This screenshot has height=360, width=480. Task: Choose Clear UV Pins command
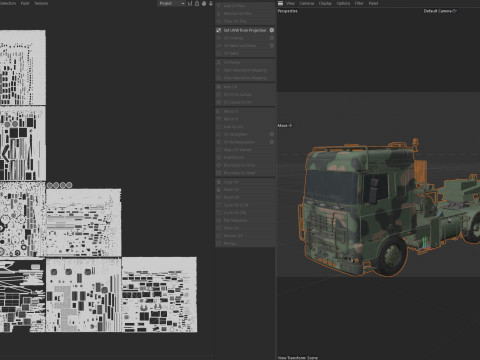click(245, 21)
